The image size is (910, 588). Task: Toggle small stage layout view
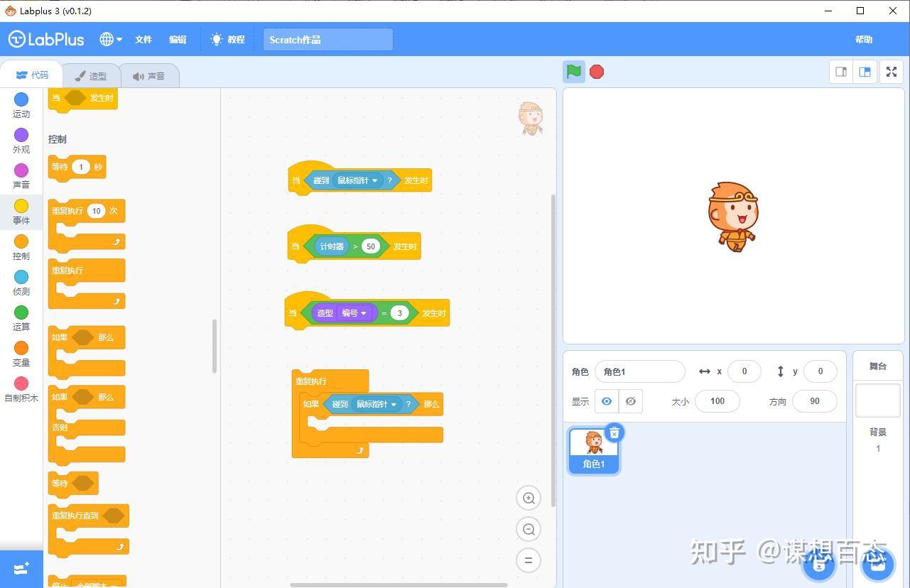pos(840,71)
